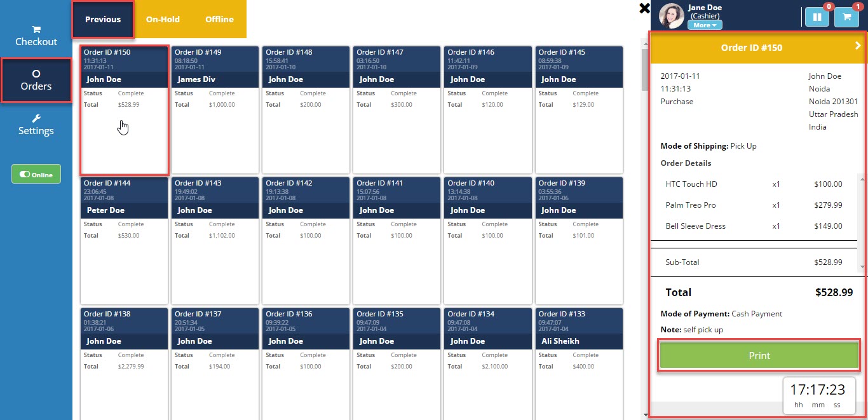
Task: Open Order ID #144 for Peter Doe
Action: coord(124,240)
